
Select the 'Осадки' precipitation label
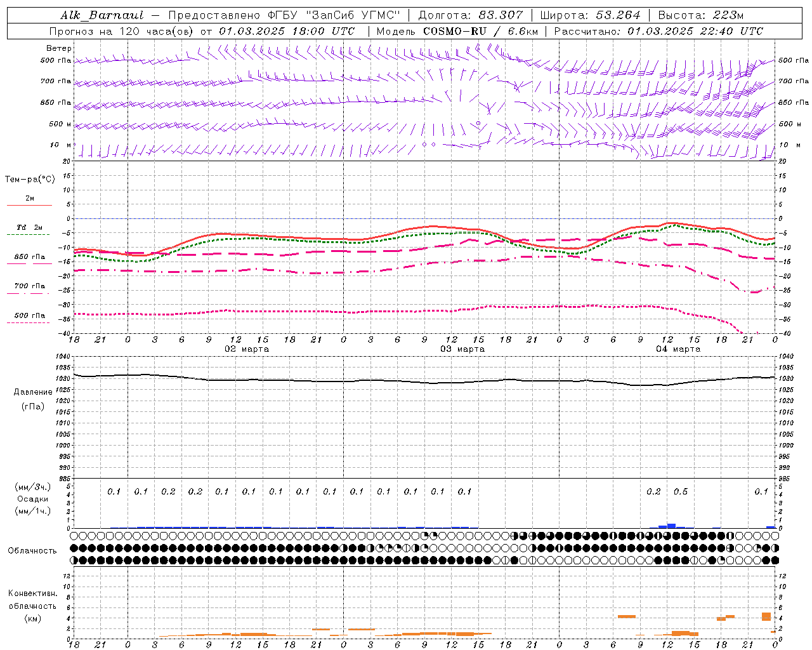tap(32, 499)
